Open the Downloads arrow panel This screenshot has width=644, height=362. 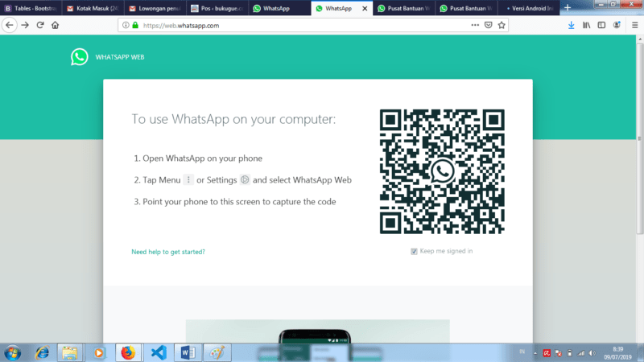point(571,25)
